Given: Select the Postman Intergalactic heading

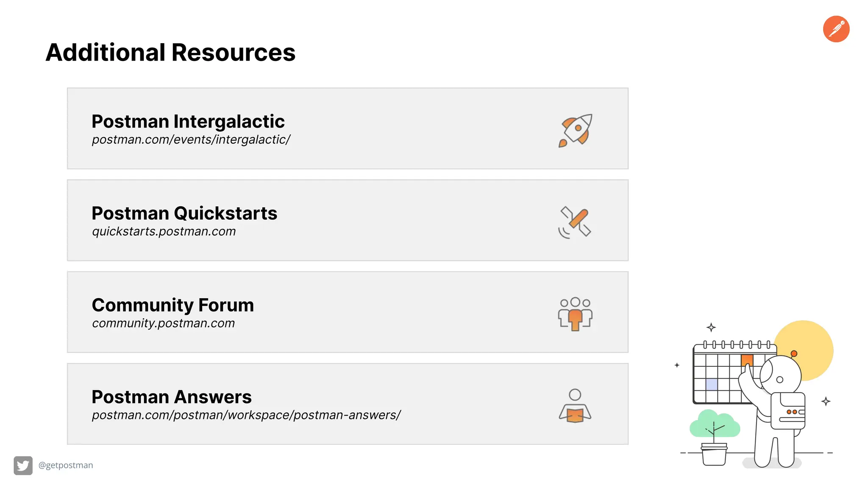Looking at the screenshot, I should pos(188,122).
